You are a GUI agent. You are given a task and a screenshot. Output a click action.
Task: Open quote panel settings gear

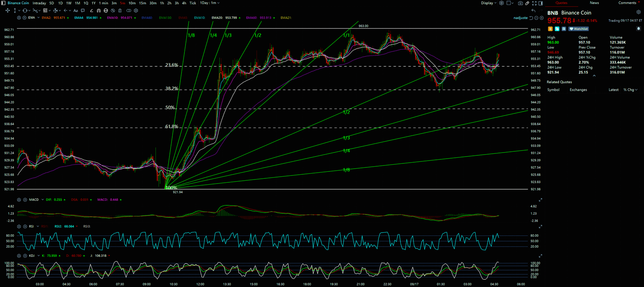tap(638, 12)
